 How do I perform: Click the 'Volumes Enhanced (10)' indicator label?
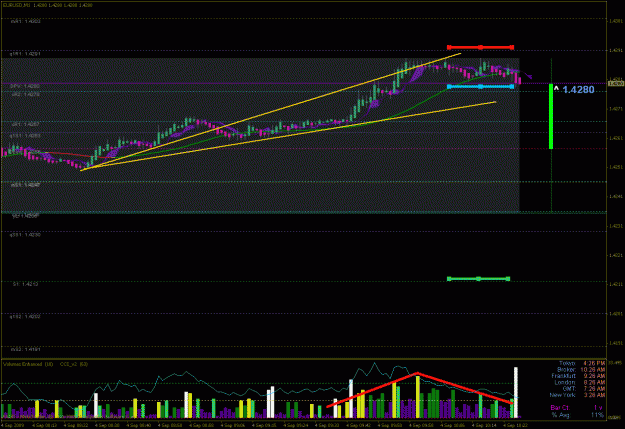coord(28,364)
